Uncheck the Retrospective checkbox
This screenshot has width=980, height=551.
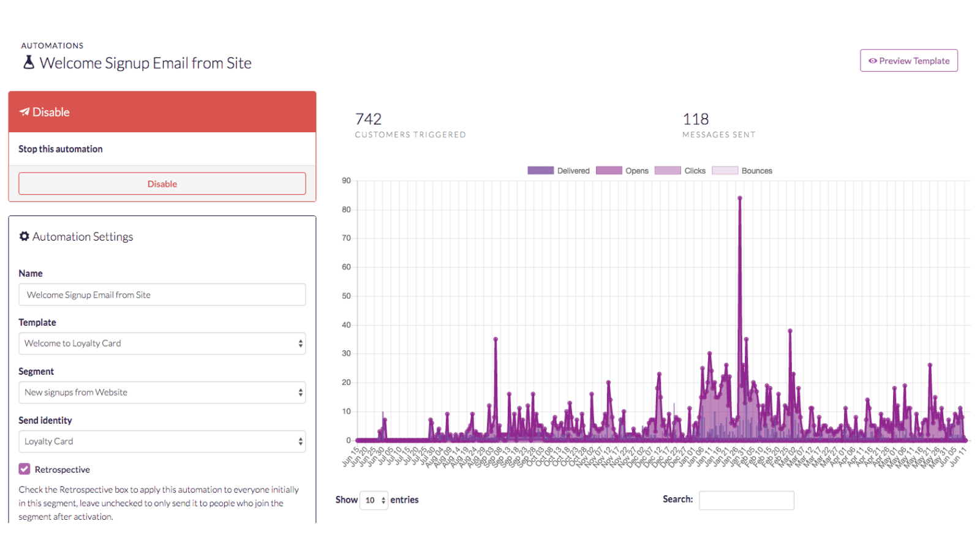pos(24,468)
